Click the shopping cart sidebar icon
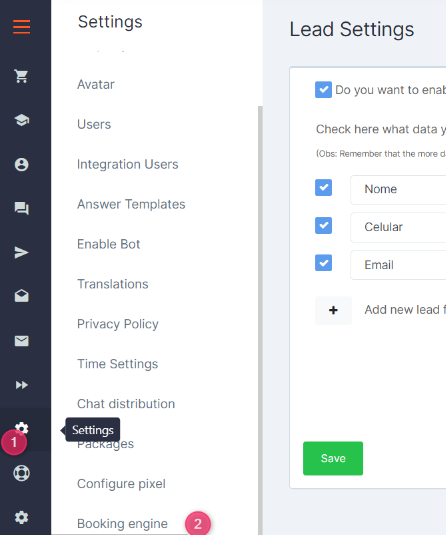 click(21, 76)
